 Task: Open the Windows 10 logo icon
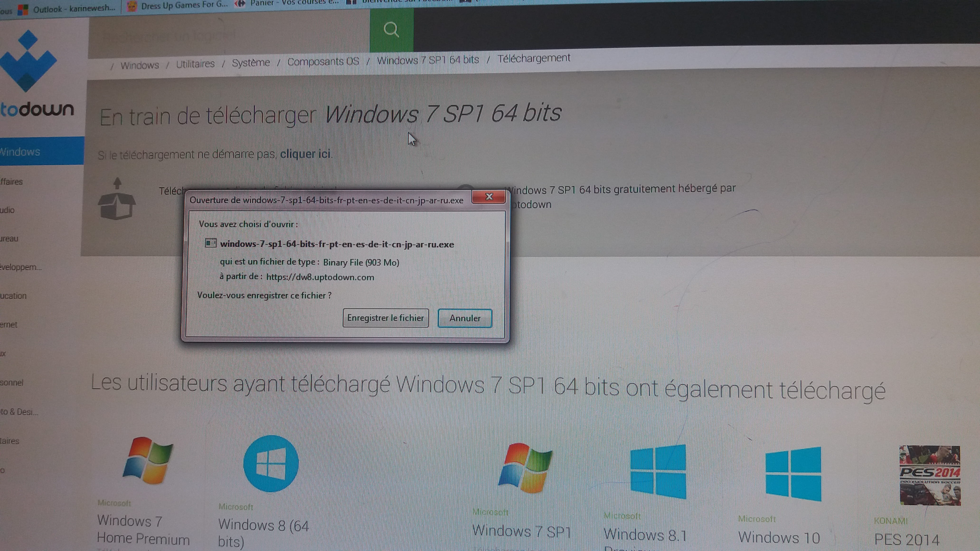point(793,474)
